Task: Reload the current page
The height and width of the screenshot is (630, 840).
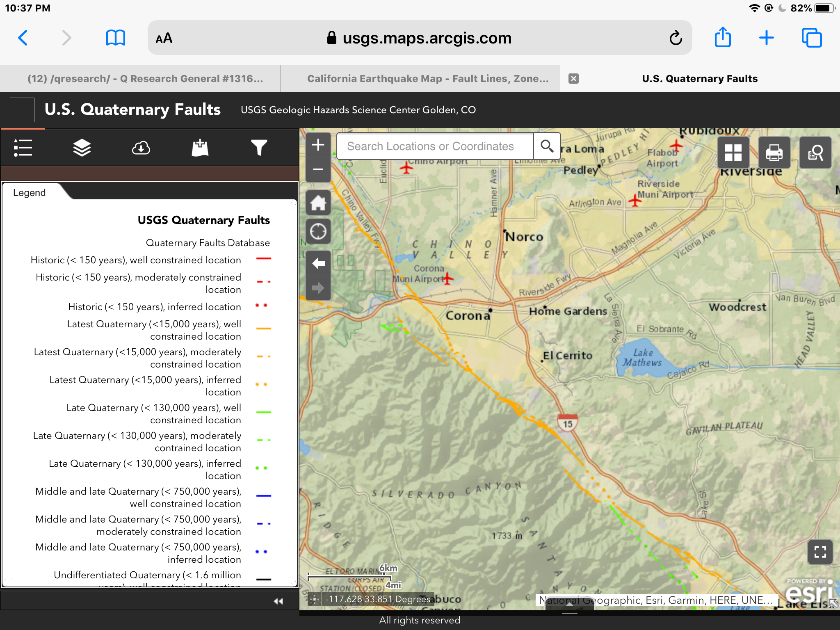Action: tap(676, 38)
